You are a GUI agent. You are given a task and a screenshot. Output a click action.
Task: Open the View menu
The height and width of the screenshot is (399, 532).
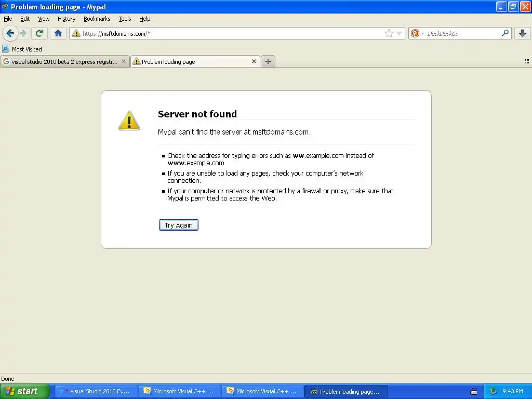[x=44, y=19]
